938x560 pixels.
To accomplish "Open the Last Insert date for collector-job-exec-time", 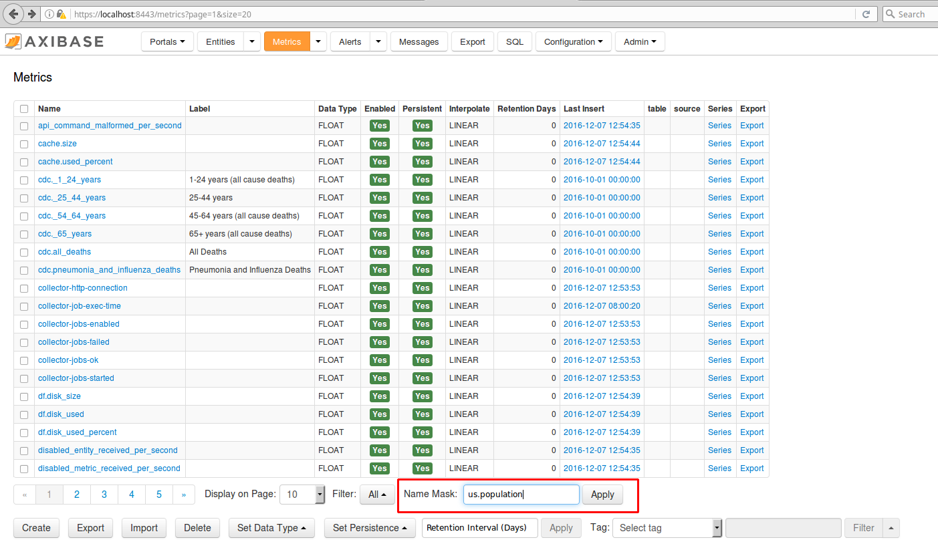I will pyautogui.click(x=602, y=306).
